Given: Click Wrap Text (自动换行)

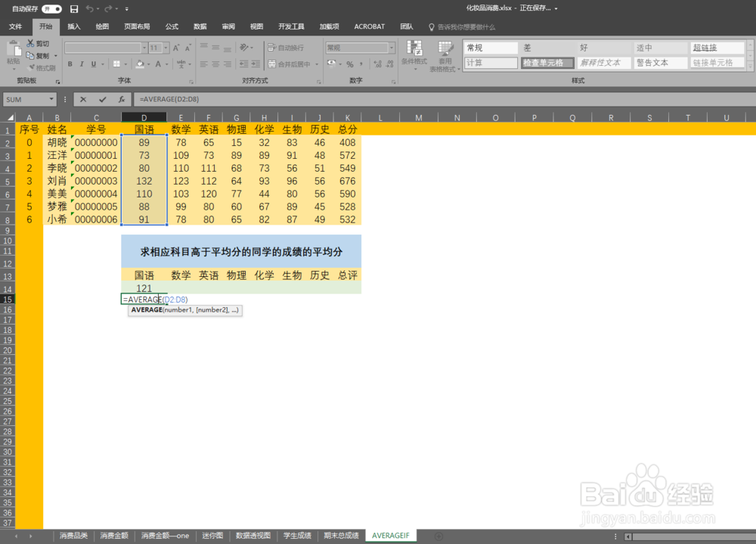Looking at the screenshot, I should (286, 48).
